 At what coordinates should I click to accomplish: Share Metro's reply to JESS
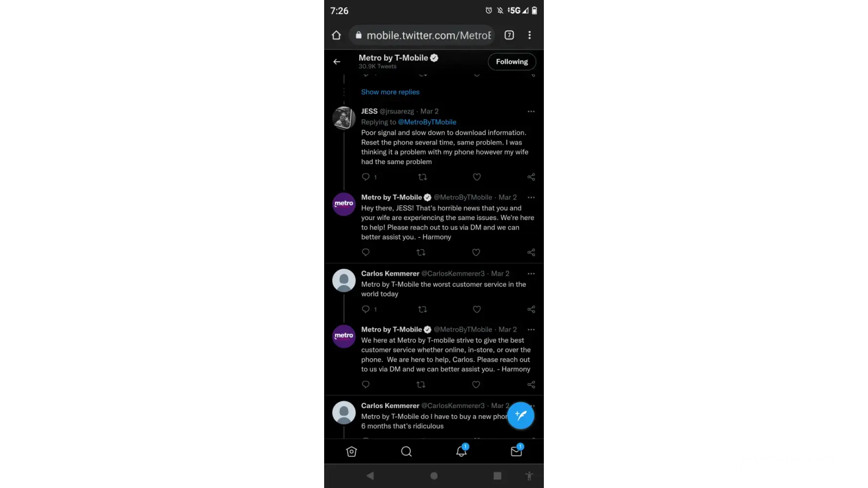point(531,252)
